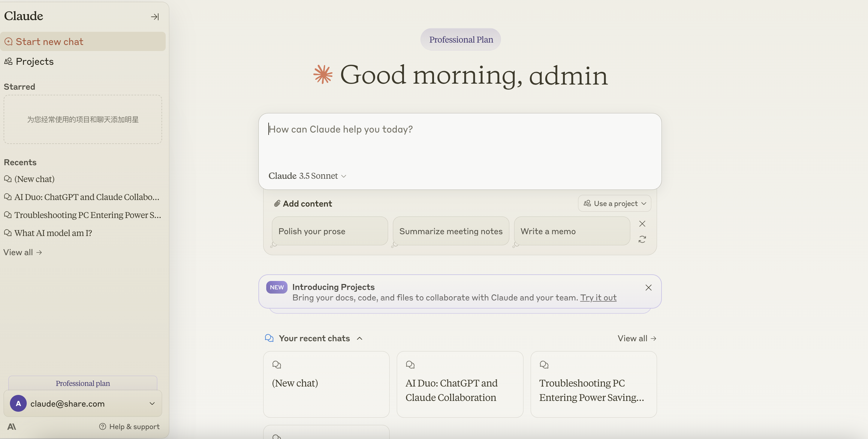The width and height of the screenshot is (868, 439).
Task: Open Troubleshooting PC chat in Recents
Action: [83, 215]
